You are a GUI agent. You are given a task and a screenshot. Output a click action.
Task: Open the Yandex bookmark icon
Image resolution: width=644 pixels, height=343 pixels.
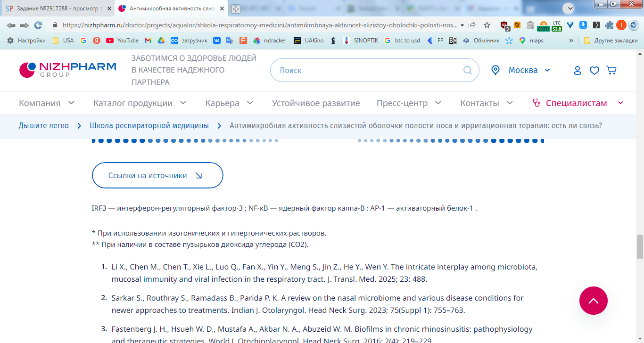tap(96, 41)
